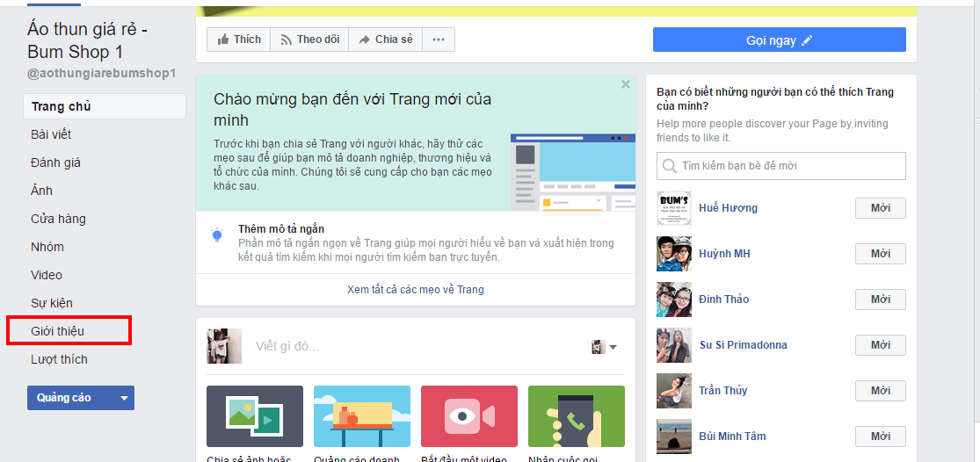
Task: Click Trần Thủy's profile picture
Action: pyautogui.click(x=674, y=390)
